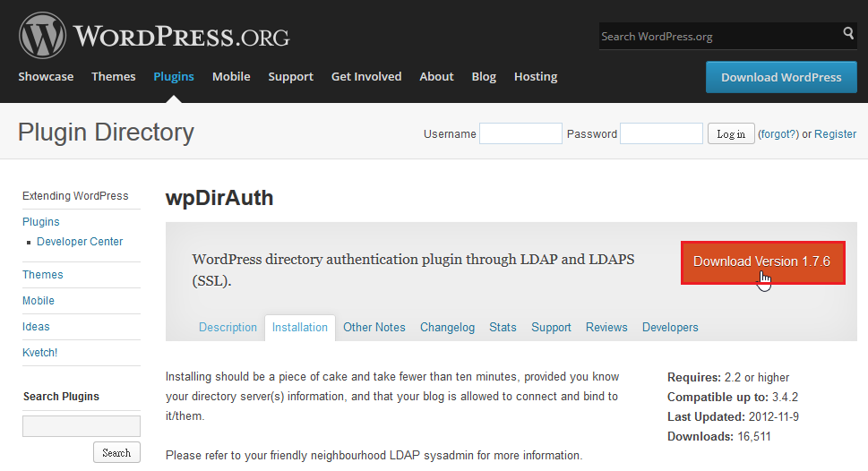Click into the Username field
Image resolution: width=868 pixels, height=471 pixels.
click(520, 133)
